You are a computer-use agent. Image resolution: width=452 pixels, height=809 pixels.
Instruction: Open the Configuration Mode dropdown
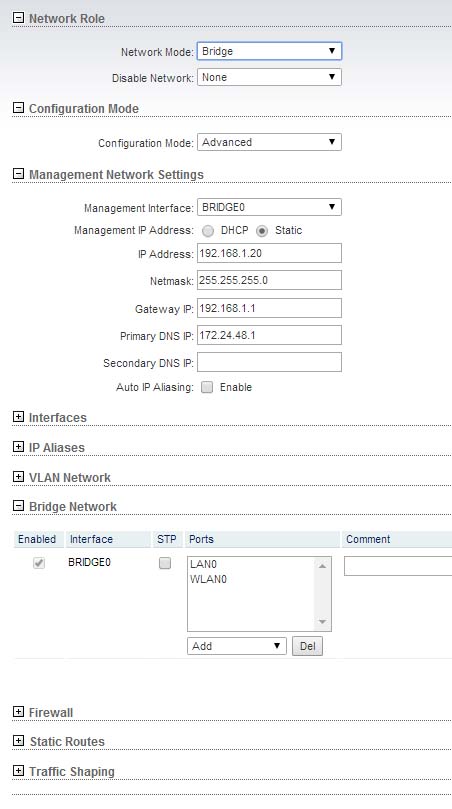point(269,142)
